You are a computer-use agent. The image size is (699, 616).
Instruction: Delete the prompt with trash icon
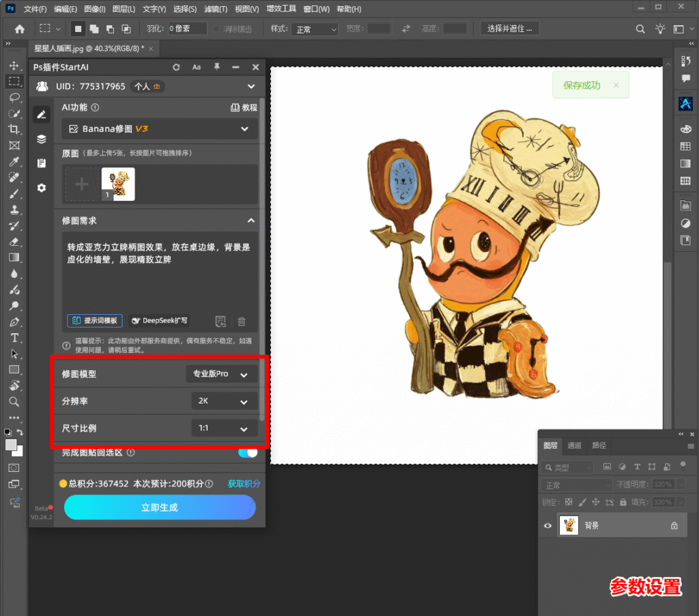pyautogui.click(x=242, y=321)
